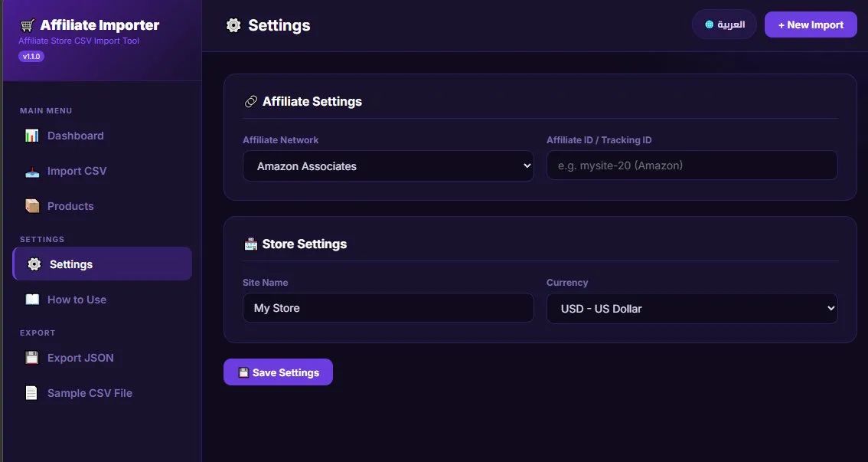Click the Import CSV inbox icon
Viewport: 868px width, 462px height.
point(31,171)
